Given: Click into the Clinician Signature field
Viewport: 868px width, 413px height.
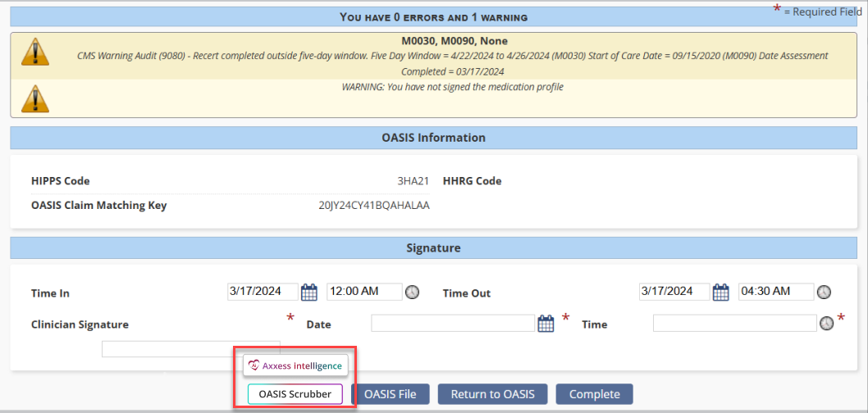Looking at the screenshot, I should (190, 349).
